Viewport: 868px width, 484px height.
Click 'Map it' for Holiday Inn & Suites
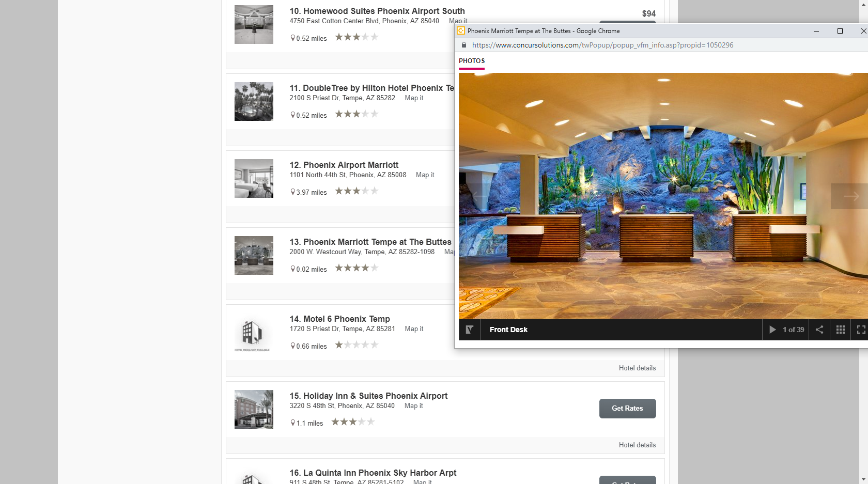pyautogui.click(x=414, y=406)
